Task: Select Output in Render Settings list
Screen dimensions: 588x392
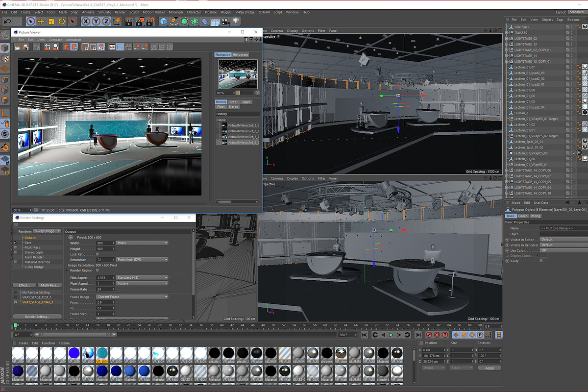Action: point(30,238)
